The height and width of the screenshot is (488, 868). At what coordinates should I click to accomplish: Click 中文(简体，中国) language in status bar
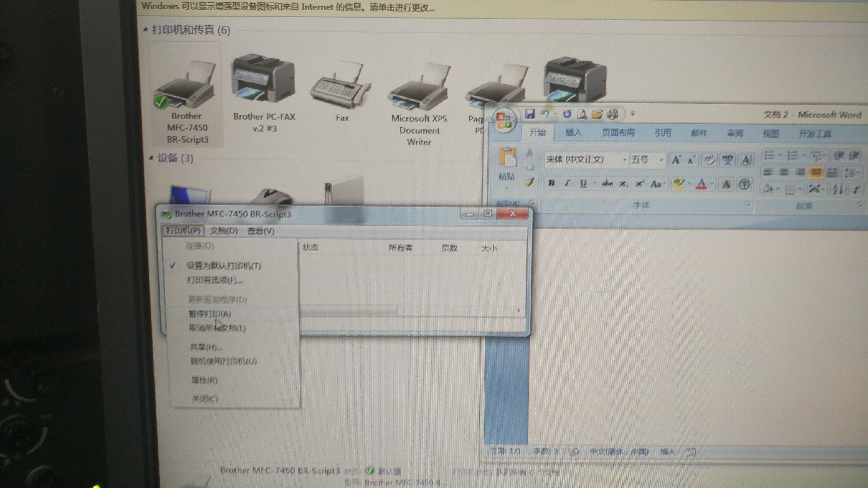[x=619, y=451]
